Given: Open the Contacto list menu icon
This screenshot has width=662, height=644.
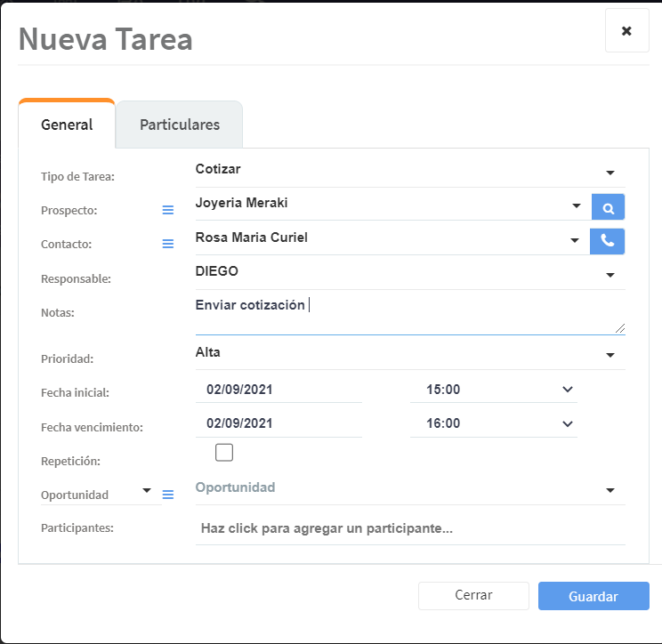Looking at the screenshot, I should point(168,244).
